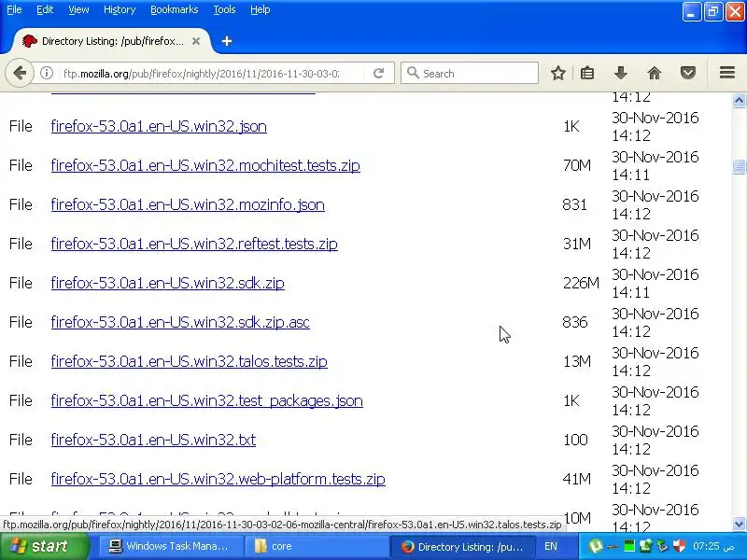This screenshot has height=560, width=747.
Task: Click the magnifier icon in search box
Action: point(413,73)
